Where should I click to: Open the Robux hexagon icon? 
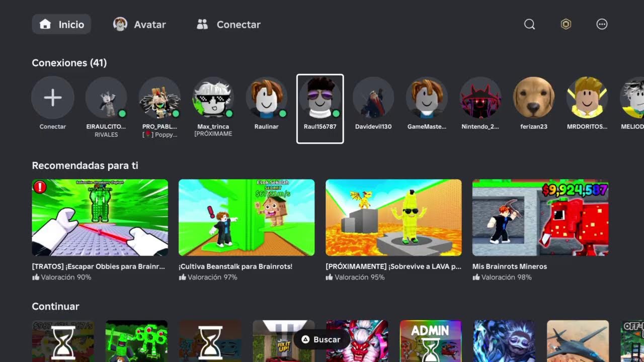[566, 24]
